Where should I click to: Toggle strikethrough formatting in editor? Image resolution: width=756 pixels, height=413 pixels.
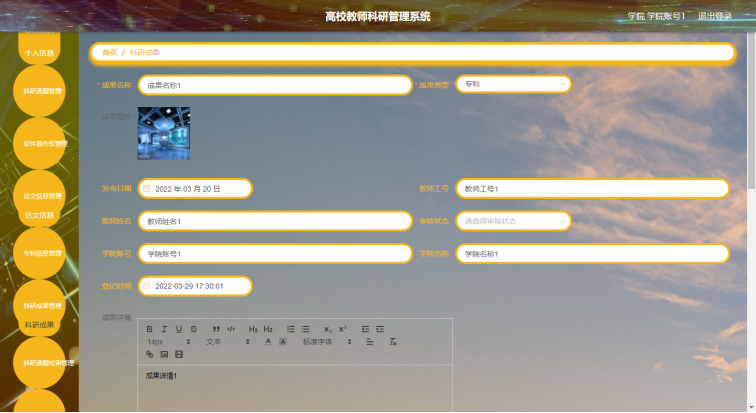point(193,329)
